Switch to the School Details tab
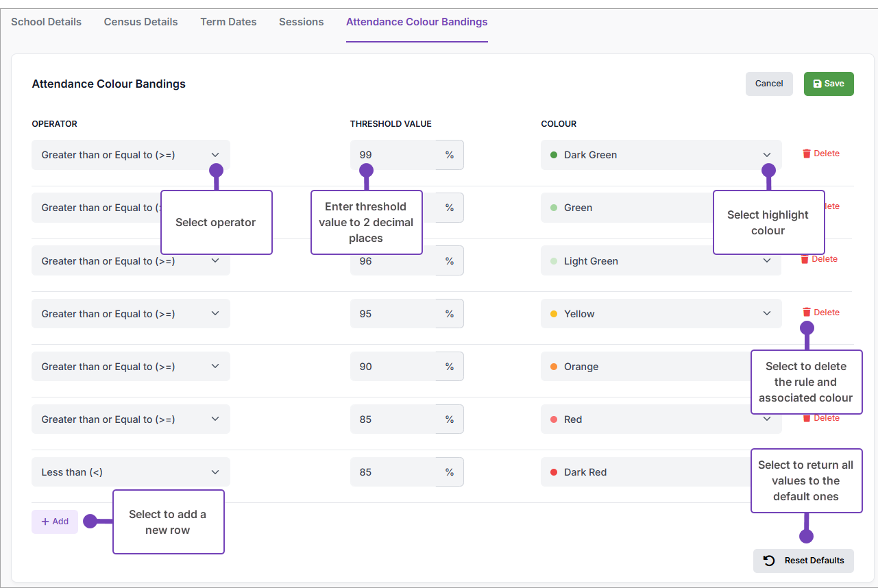The width and height of the screenshot is (878, 588). coord(46,22)
